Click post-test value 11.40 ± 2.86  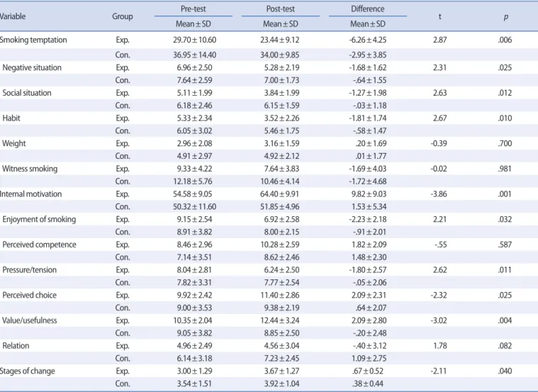[x=280, y=295]
